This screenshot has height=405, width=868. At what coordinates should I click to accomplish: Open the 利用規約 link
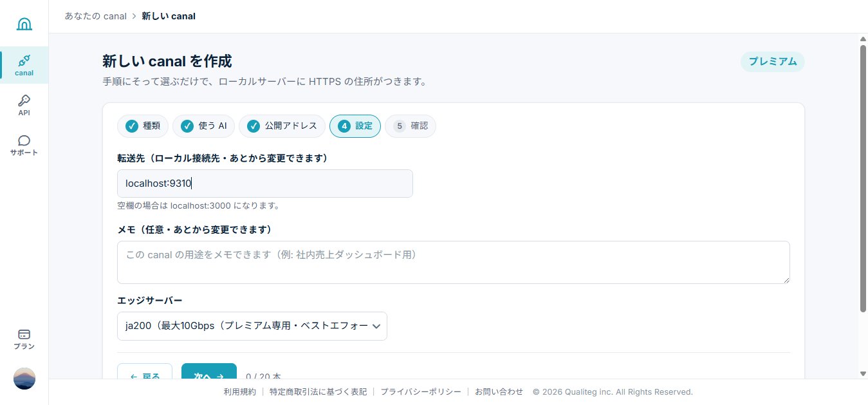coord(240,391)
